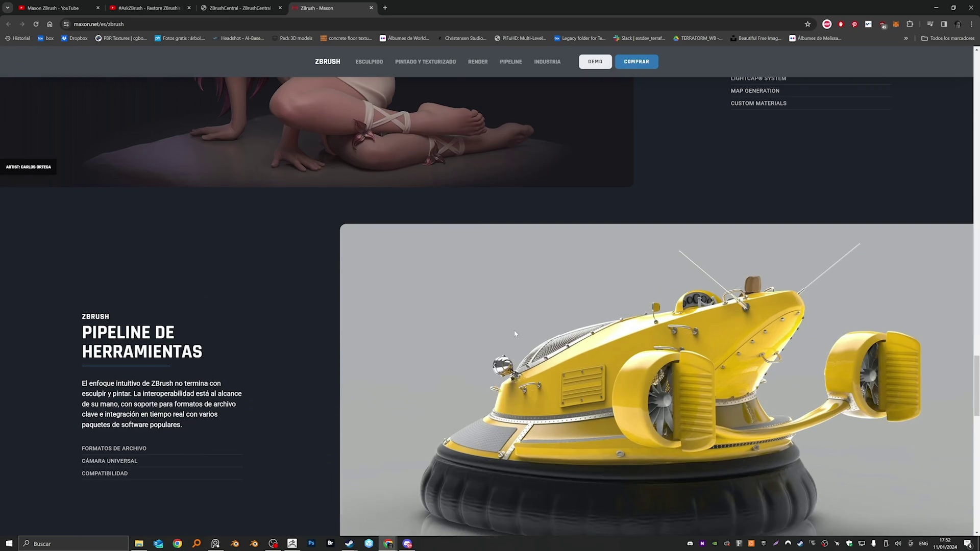Screen dimensions: 980x551
Task: Click the COMPRAR button
Action: 636,61
